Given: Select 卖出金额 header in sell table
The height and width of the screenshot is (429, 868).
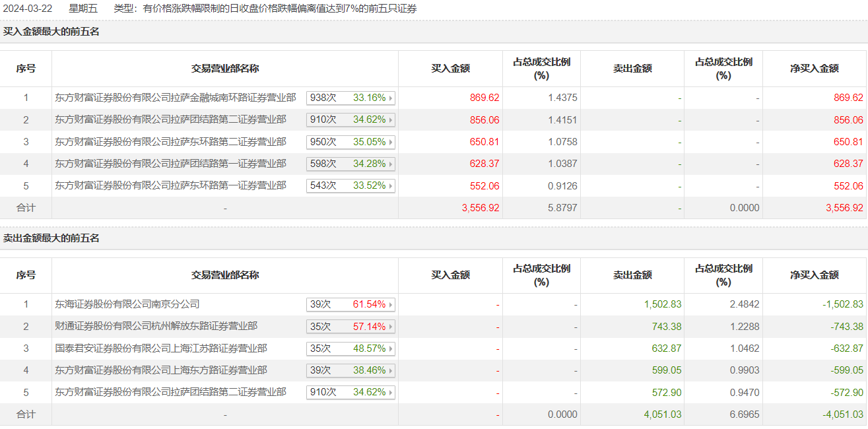Looking at the screenshot, I should click(632, 275).
